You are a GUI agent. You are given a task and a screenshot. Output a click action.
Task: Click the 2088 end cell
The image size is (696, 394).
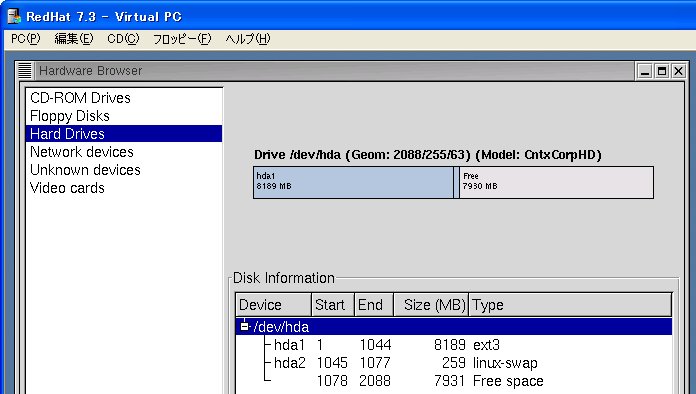(376, 381)
